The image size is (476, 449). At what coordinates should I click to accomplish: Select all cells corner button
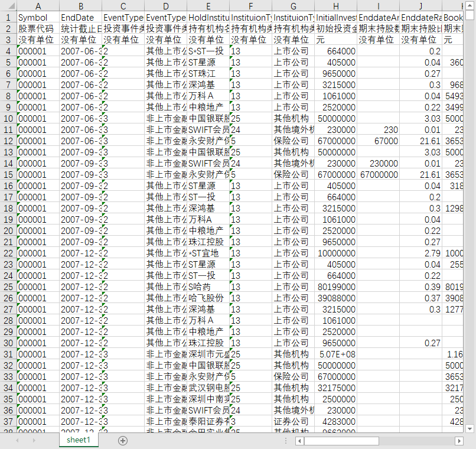tap(8, 6)
